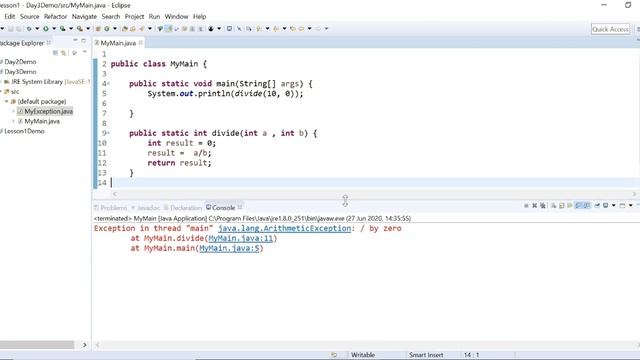Click the Debug bug icon in toolbar
This screenshot has height=360, width=640.
(x=29, y=29)
